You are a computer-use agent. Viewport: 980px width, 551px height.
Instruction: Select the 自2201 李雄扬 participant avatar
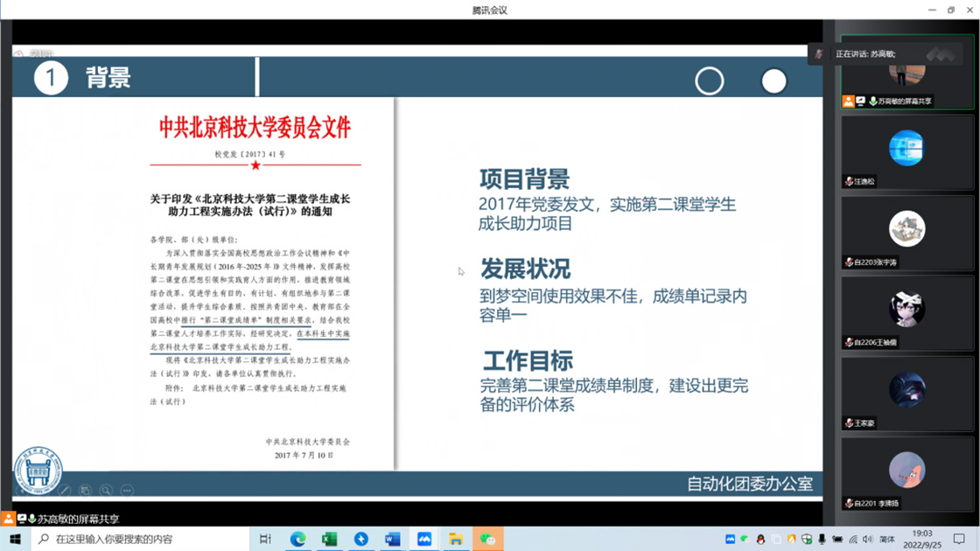click(906, 470)
